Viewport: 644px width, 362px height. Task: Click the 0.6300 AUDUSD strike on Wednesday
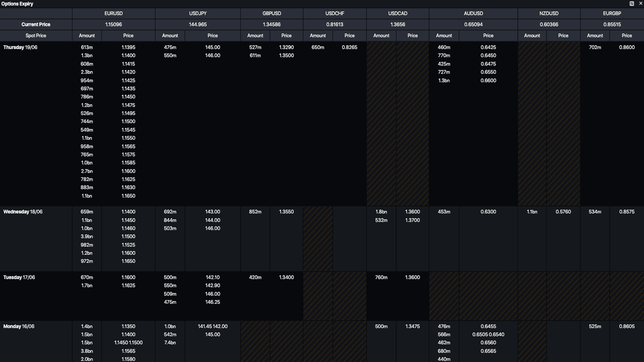tap(488, 212)
